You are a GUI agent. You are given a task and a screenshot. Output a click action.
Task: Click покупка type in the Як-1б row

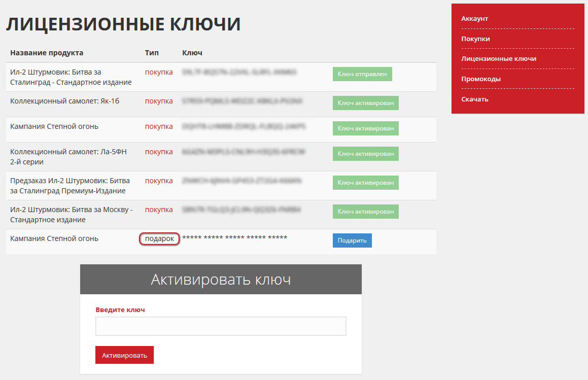(159, 101)
